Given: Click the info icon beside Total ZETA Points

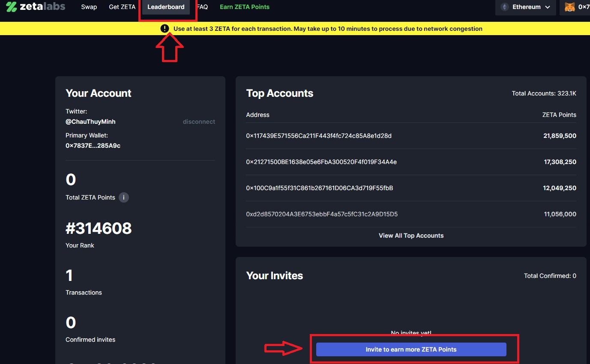Looking at the screenshot, I should (x=124, y=197).
